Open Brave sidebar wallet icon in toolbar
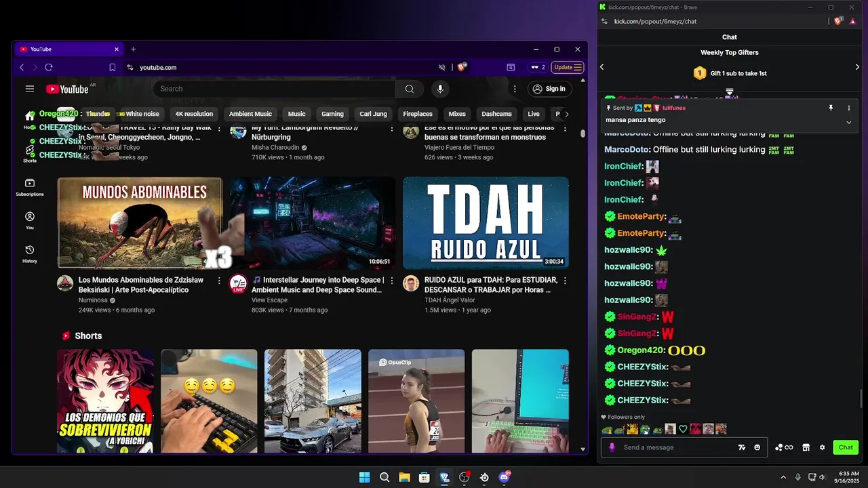This screenshot has width=868, height=488. coord(511,67)
